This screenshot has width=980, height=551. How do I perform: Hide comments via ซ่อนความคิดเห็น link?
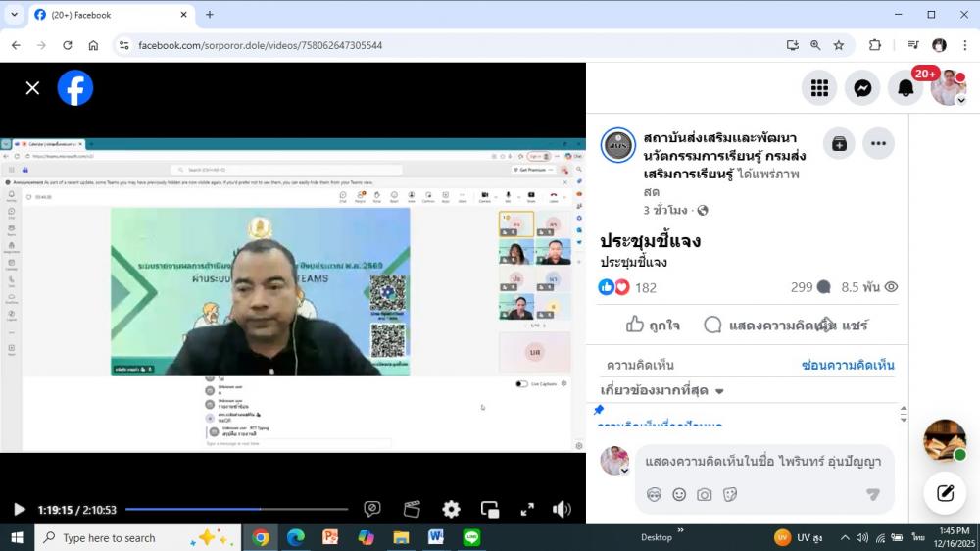coord(848,365)
